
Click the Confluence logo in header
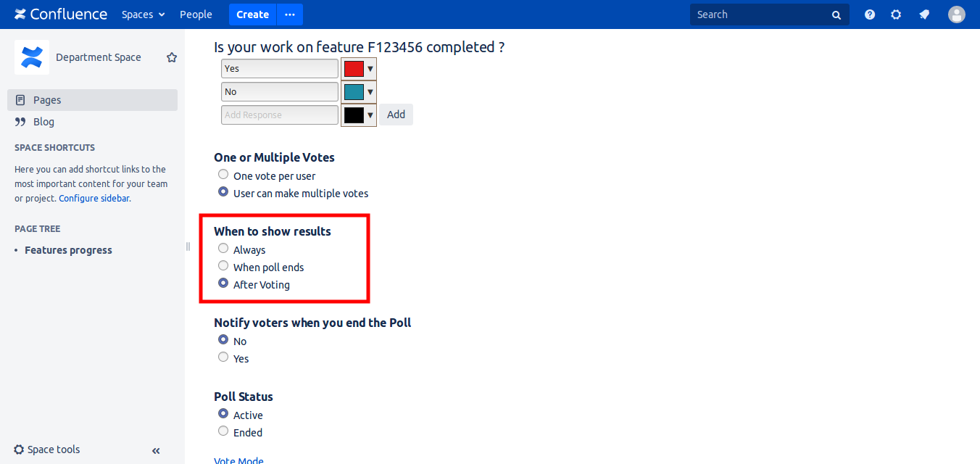pos(61,14)
